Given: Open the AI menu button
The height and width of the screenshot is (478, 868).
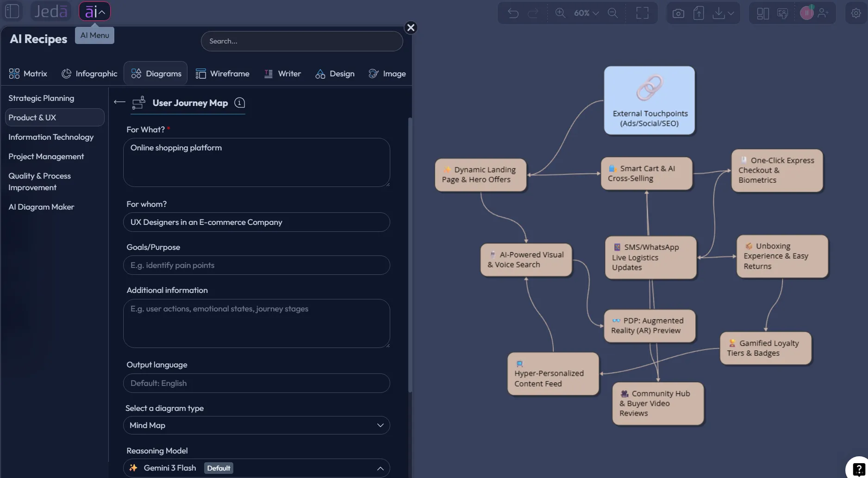Looking at the screenshot, I should (95, 12).
